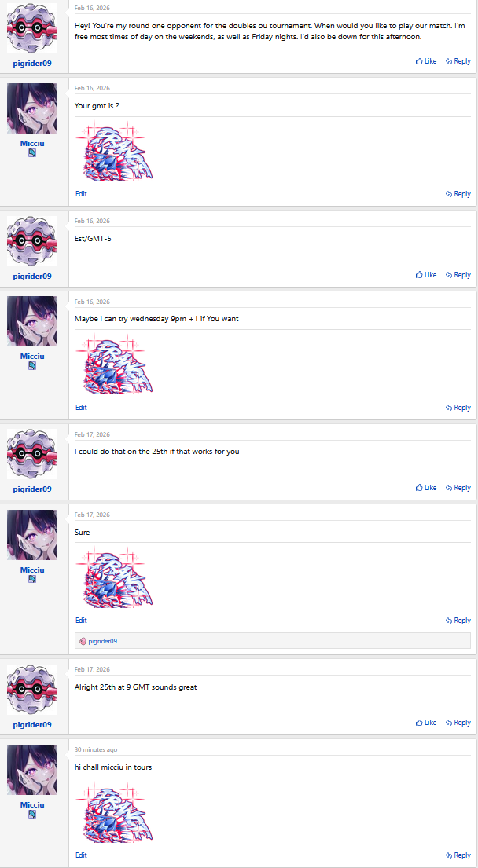The width and height of the screenshot is (478, 868).
Task: Click the signature sprite image under 'Sure'
Action: click(114, 577)
